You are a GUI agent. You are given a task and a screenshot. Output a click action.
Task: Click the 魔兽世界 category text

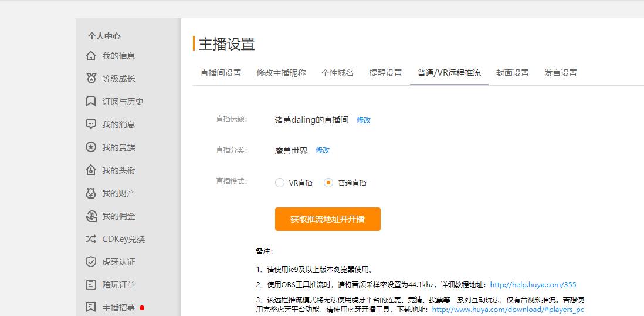pos(291,150)
